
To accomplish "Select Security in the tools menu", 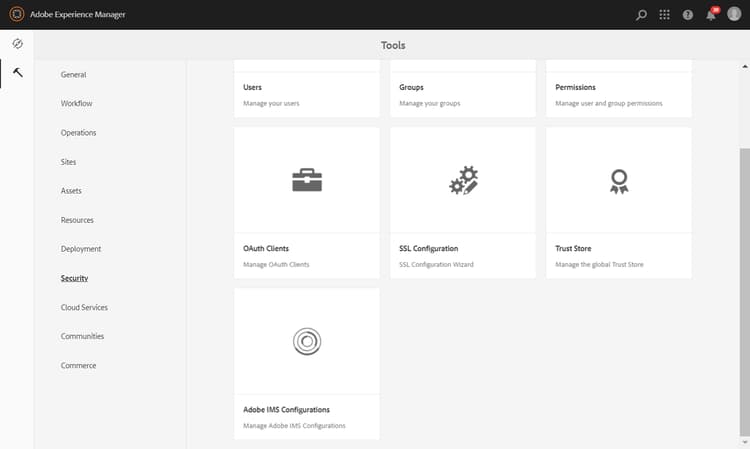I will pos(74,278).
